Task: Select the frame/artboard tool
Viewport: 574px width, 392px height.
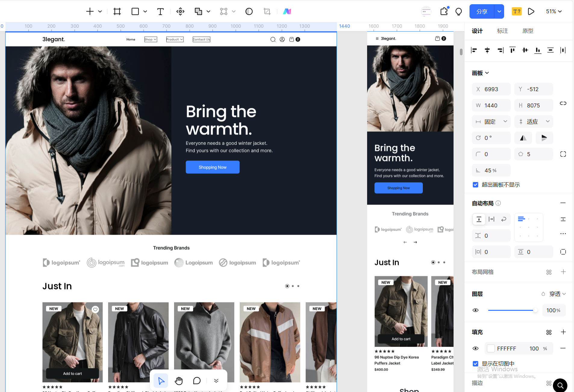Action: [117, 11]
